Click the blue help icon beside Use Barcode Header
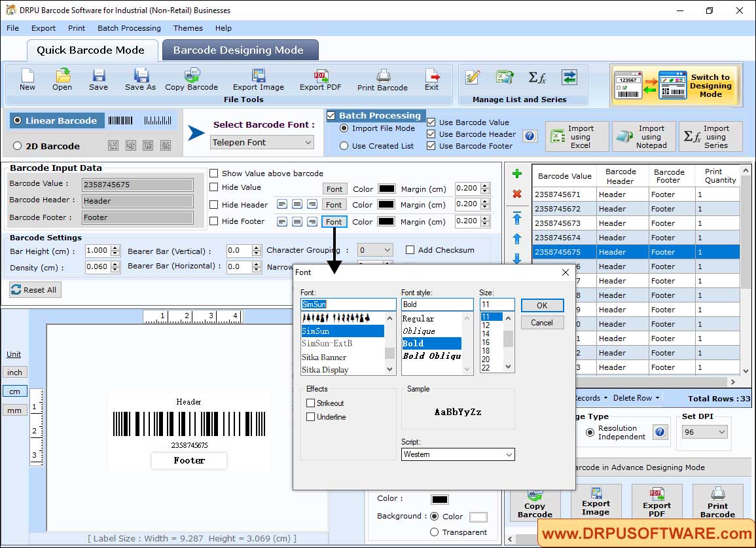756x548 pixels. click(530, 136)
